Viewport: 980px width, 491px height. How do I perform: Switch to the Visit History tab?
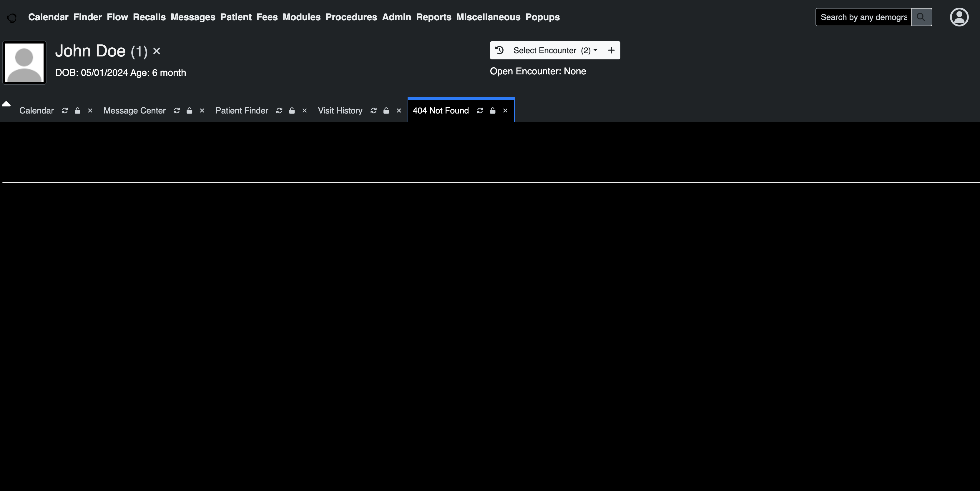[x=340, y=111]
